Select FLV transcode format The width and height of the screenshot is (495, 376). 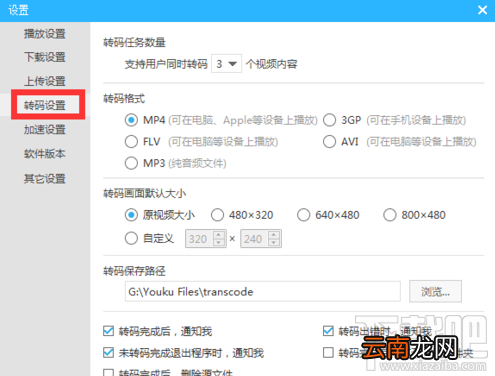(131, 142)
